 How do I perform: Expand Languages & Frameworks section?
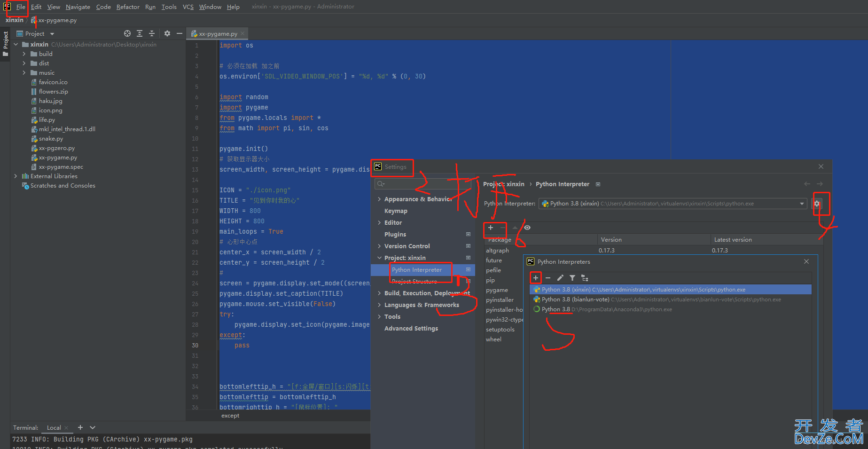point(379,305)
